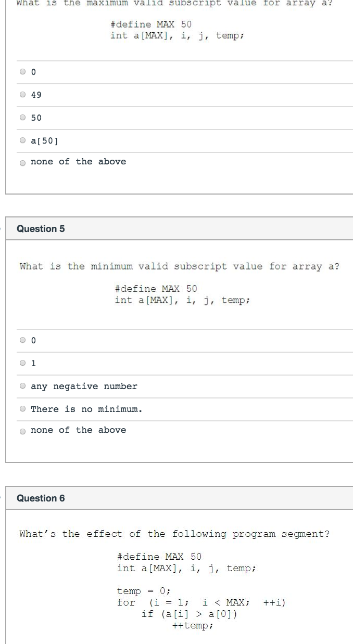
Task: Click the #define MAX 50 line in Question 5
Action: click(x=156, y=289)
